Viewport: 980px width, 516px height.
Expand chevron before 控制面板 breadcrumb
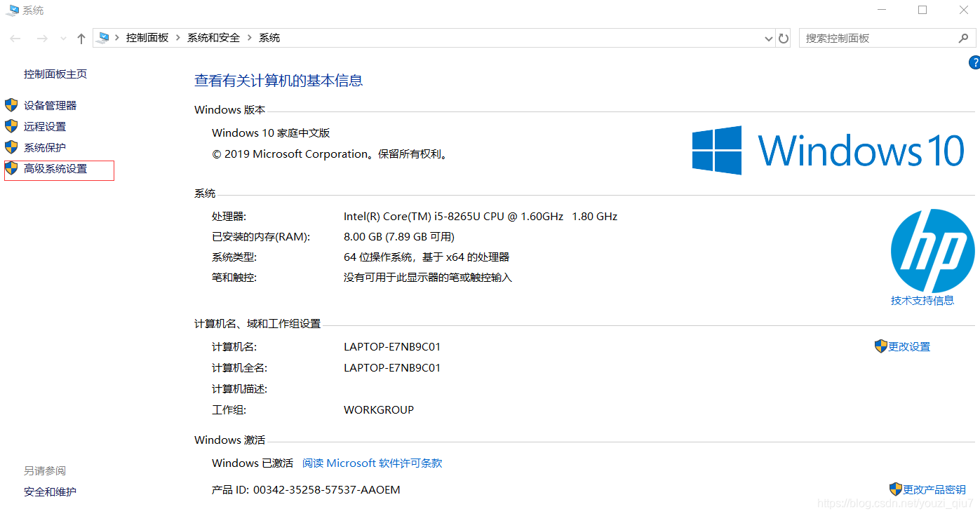tap(118, 38)
